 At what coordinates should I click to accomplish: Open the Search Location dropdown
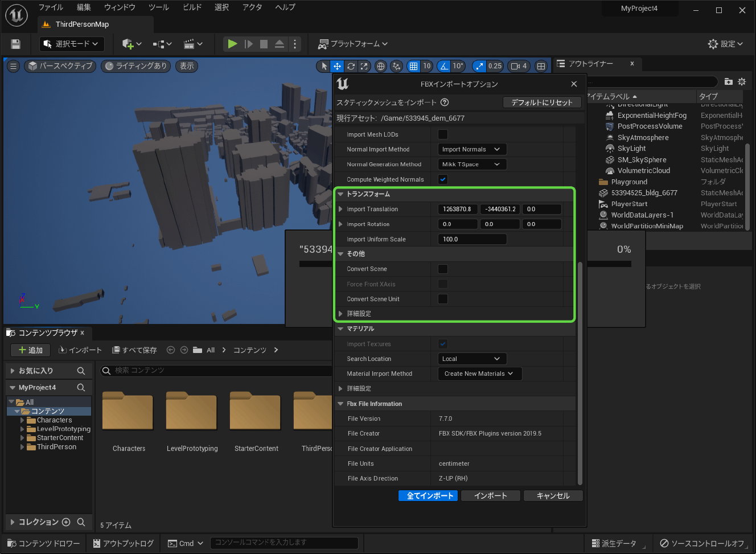tap(472, 359)
